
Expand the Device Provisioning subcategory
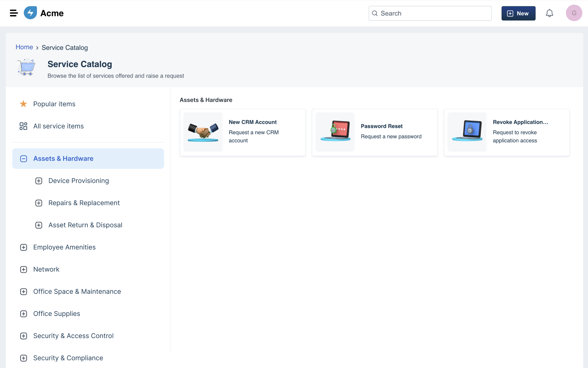39,181
